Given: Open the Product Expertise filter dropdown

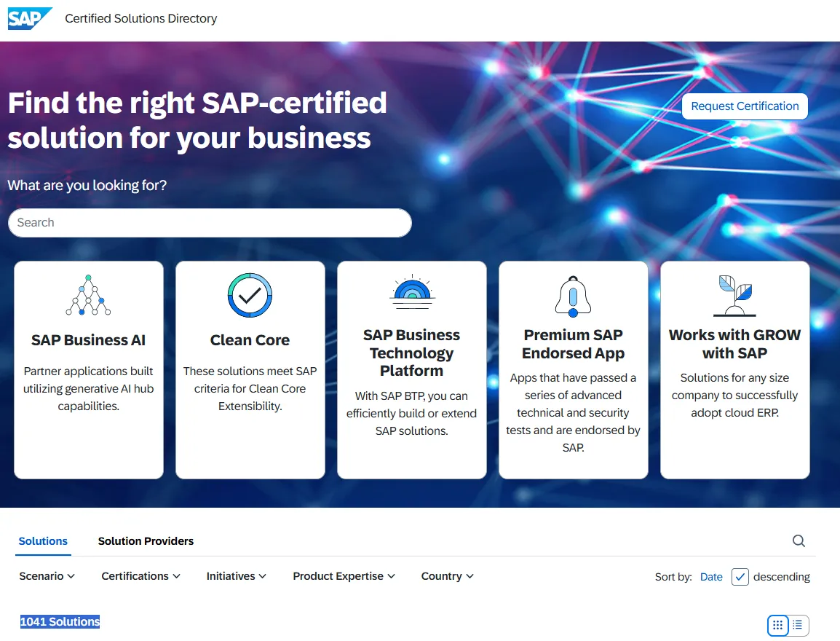Looking at the screenshot, I should [x=344, y=576].
